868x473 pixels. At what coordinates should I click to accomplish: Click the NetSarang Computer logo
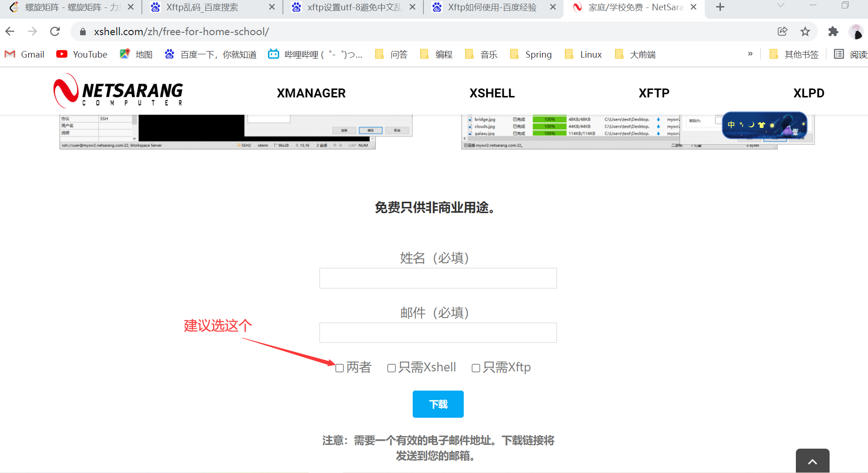click(x=118, y=91)
